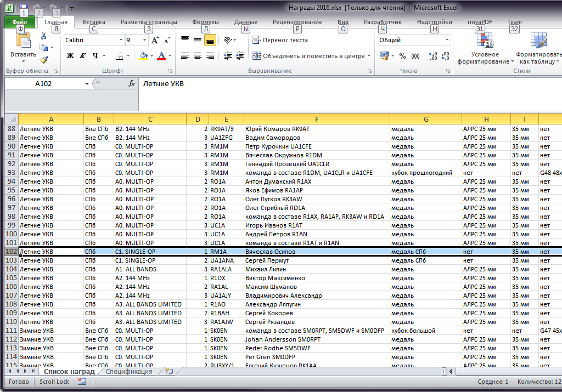The height and width of the screenshot is (392, 562).
Task: Apply the yellow fill color bucket
Action: tap(143, 56)
